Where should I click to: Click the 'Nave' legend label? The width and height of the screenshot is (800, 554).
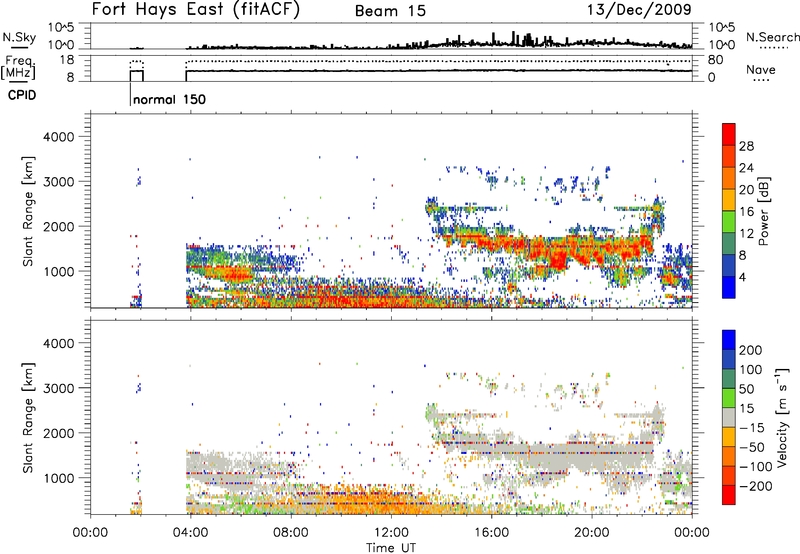click(x=760, y=69)
